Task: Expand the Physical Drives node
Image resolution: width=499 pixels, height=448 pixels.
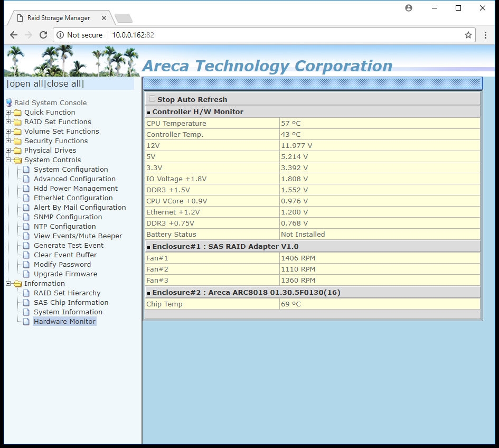Action: pyautogui.click(x=8, y=150)
